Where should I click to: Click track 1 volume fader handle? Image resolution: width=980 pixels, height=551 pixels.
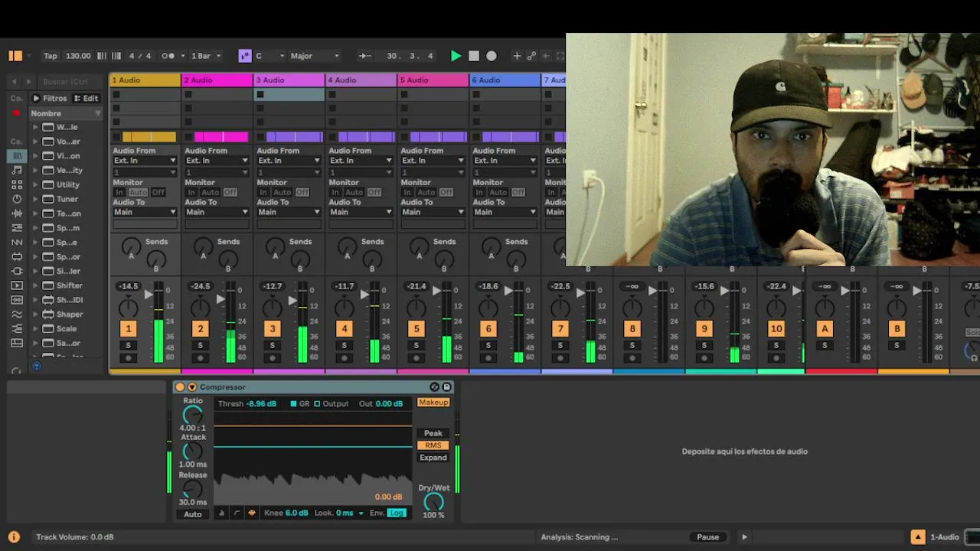pos(149,295)
